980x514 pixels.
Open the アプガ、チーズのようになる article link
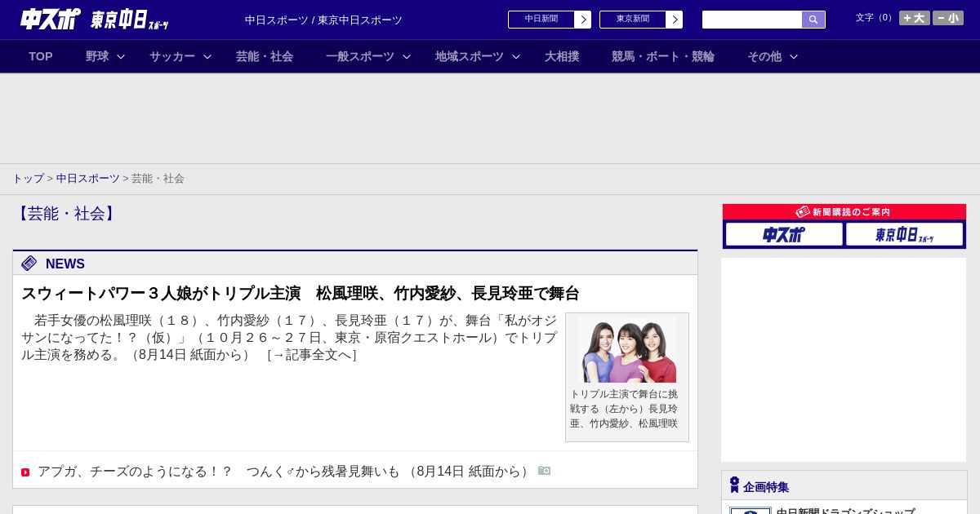[x=286, y=472]
